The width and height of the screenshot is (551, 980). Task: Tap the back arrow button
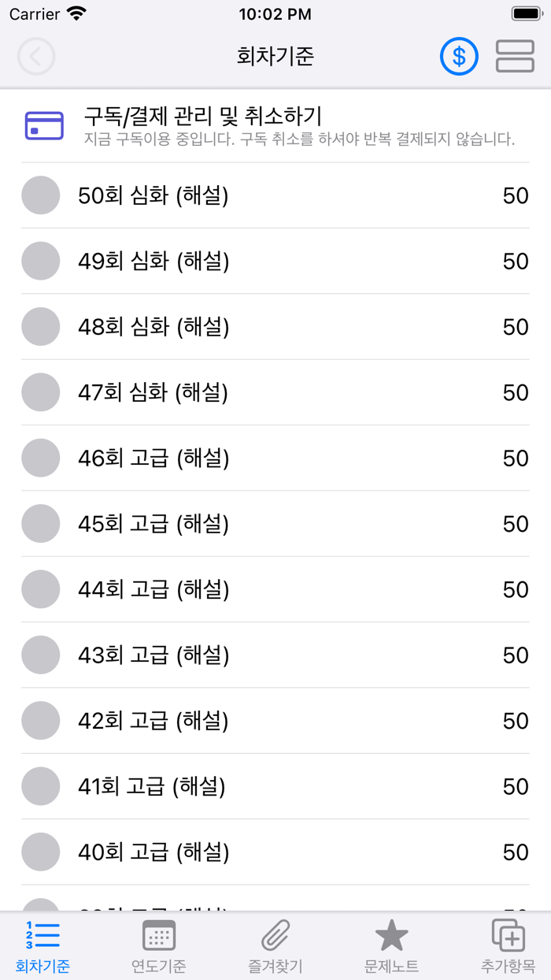coord(36,57)
